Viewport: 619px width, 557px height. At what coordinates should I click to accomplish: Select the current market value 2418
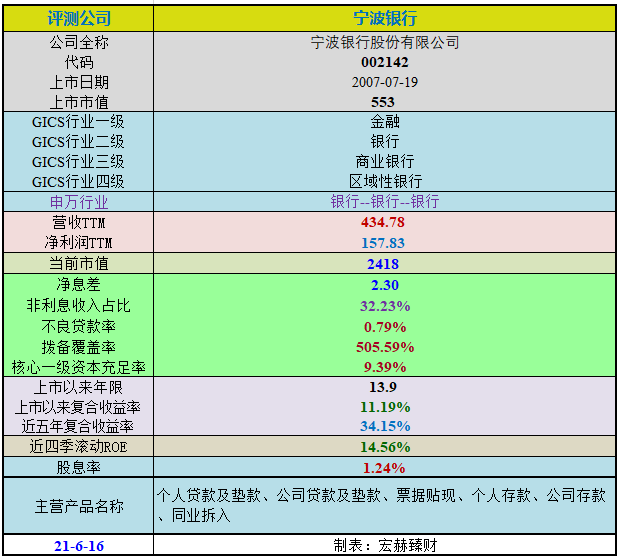[383, 264]
